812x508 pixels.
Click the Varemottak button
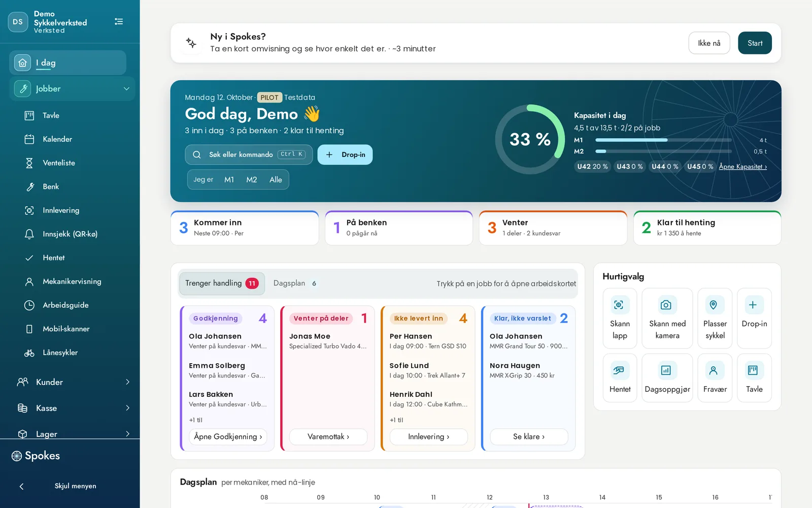[x=328, y=437]
